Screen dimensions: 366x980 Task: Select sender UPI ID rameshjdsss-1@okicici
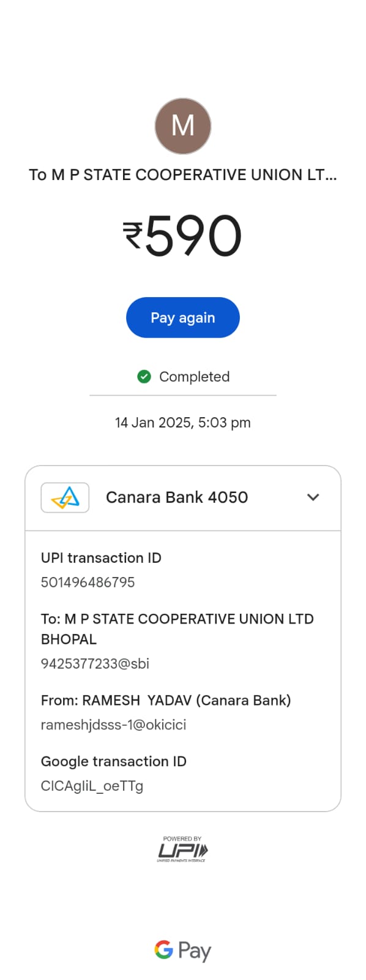(x=113, y=725)
